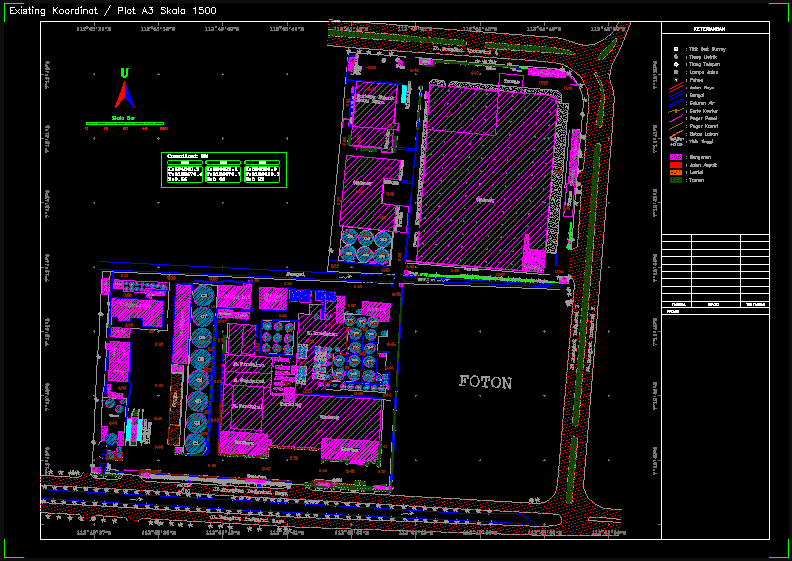The width and height of the screenshot is (792, 561).
Task: Click the 'Existing Koordinat / Plot A3 Skala 1500' title
Action: (x=113, y=11)
